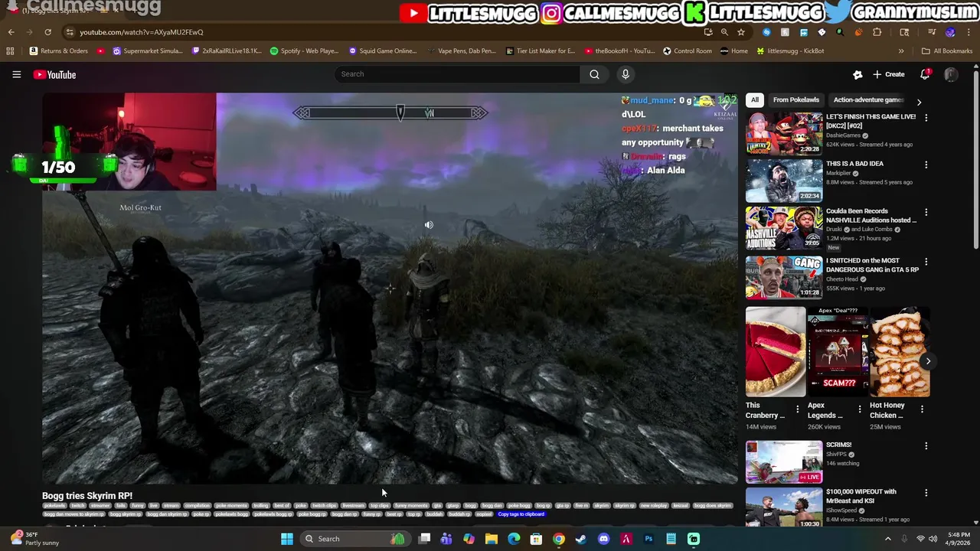Open Chrome three-dot menu
The height and width of the screenshot is (551, 980).
969,32
